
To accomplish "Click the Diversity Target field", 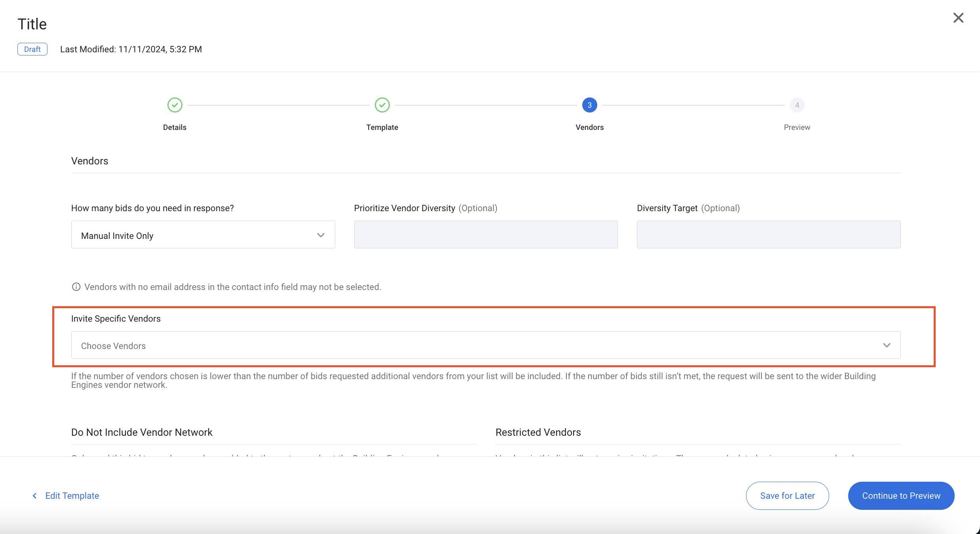I will [768, 235].
